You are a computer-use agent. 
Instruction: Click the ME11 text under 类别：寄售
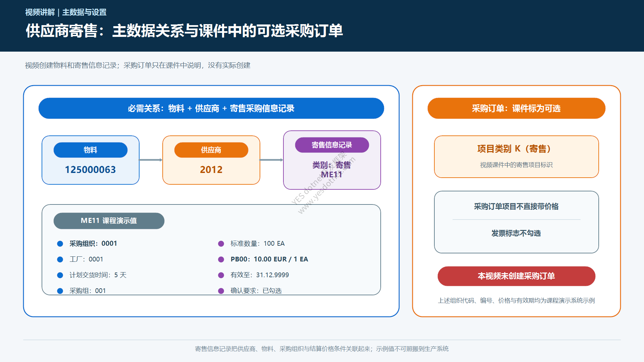point(332,175)
